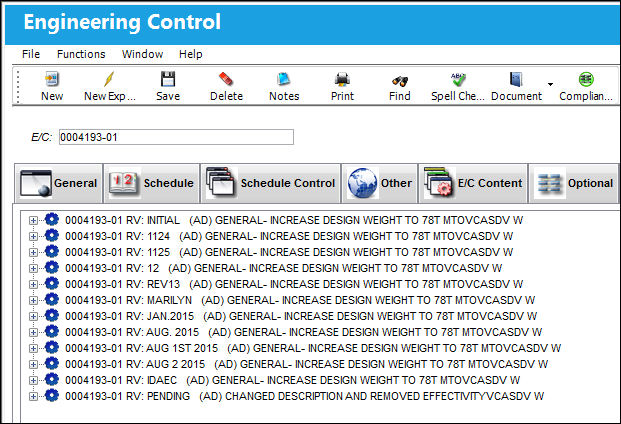Expand the RV: 12 tree node

(x=33, y=268)
